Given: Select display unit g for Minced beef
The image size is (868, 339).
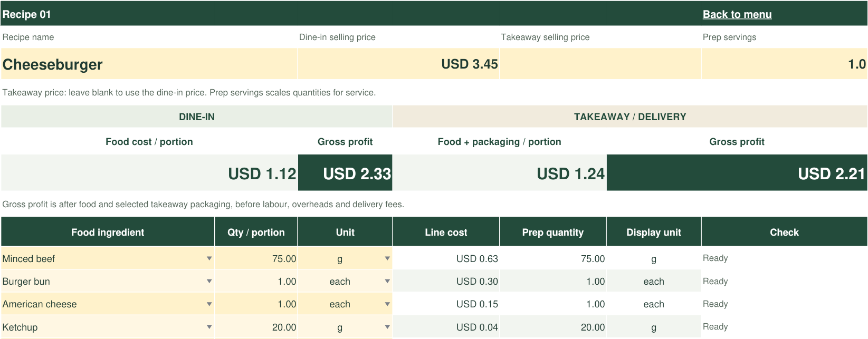Looking at the screenshot, I should [654, 258].
